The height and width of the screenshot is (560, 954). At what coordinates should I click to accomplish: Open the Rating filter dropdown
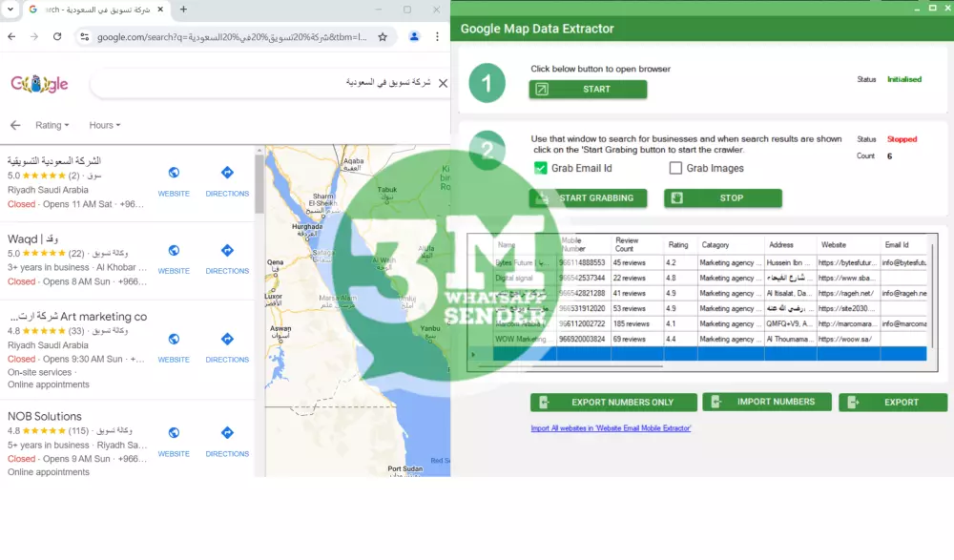(52, 125)
